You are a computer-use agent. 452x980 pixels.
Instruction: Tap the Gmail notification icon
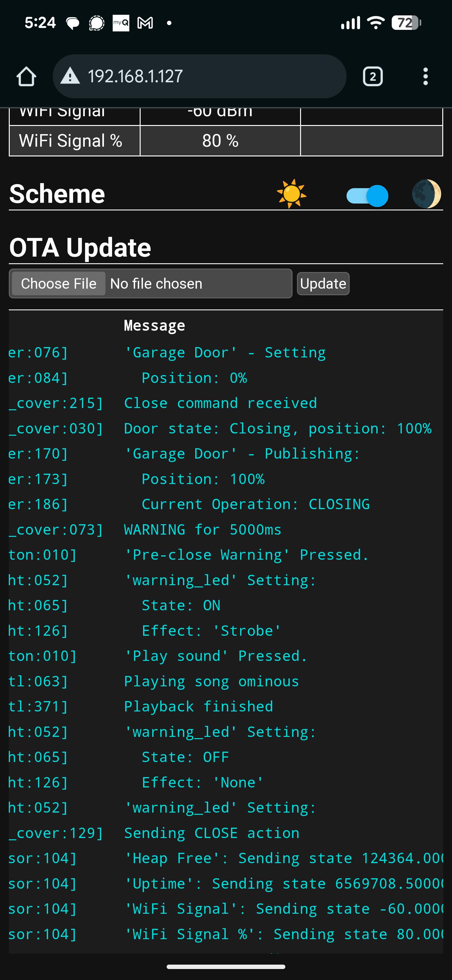pyautogui.click(x=145, y=23)
